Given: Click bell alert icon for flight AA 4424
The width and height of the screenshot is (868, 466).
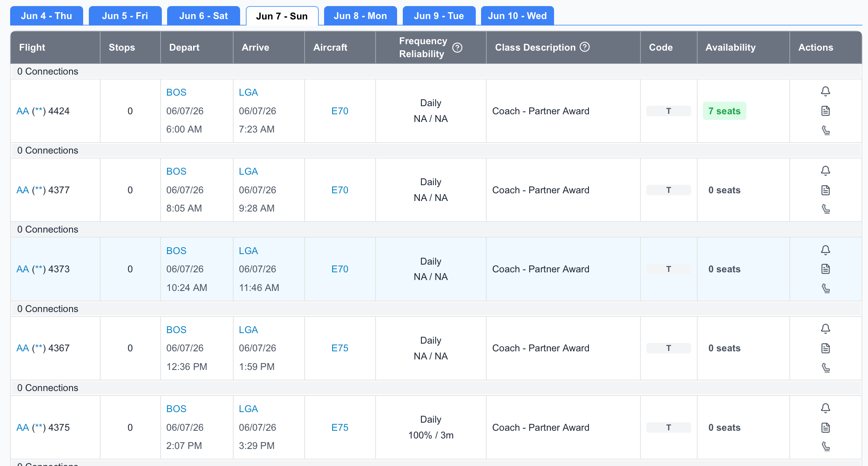Looking at the screenshot, I should click(825, 91).
